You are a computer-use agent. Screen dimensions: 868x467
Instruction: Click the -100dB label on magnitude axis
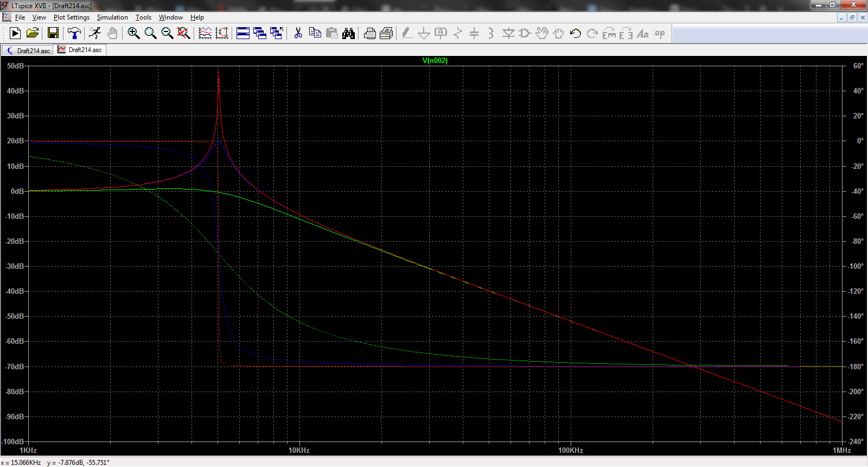tap(13, 441)
